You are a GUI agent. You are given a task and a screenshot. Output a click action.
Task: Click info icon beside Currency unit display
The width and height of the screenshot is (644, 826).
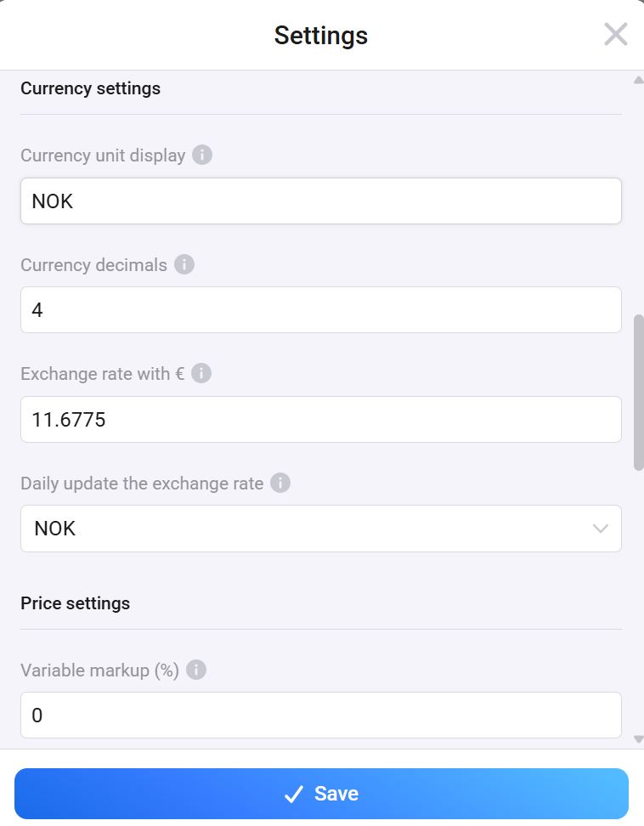pyautogui.click(x=201, y=156)
